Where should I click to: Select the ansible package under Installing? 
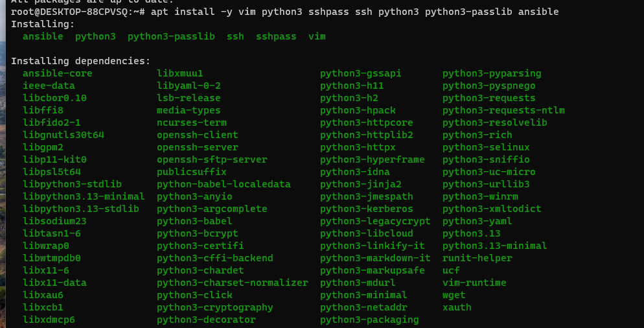tap(43, 36)
